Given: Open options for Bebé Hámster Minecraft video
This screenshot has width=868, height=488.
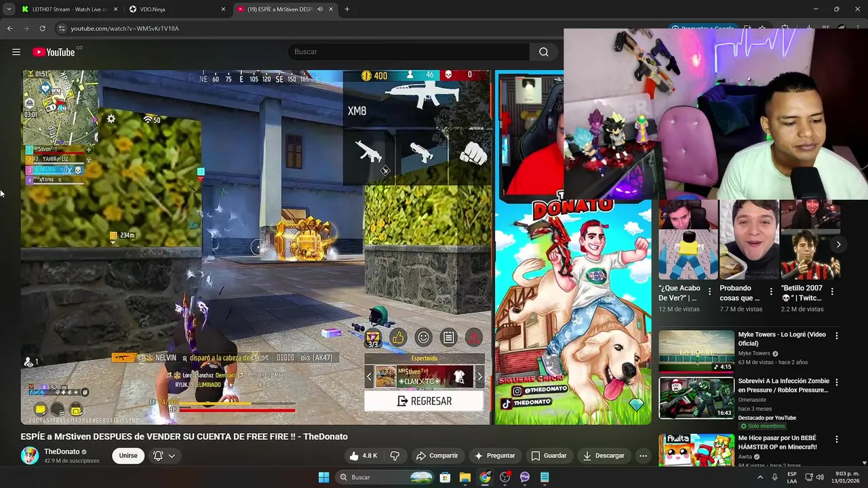Looking at the screenshot, I should tap(836, 439).
